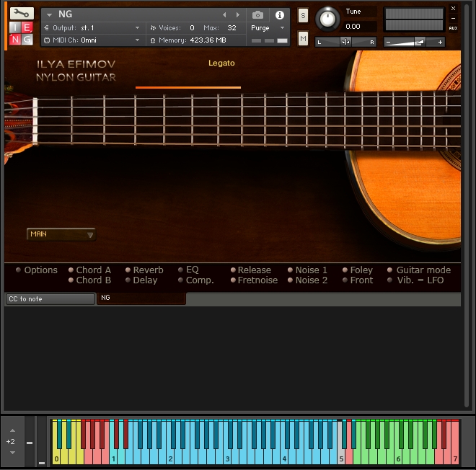Toggle the Noise 2 option
476x470 pixels.
tap(290, 280)
